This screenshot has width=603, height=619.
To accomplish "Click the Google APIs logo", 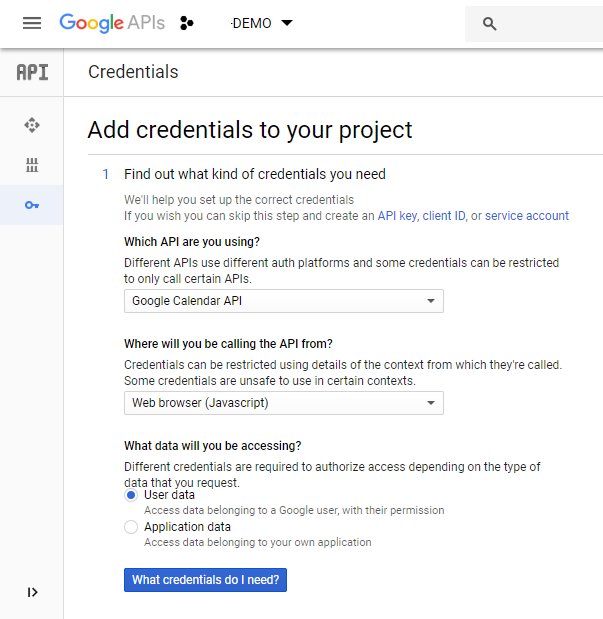I will [x=112, y=23].
